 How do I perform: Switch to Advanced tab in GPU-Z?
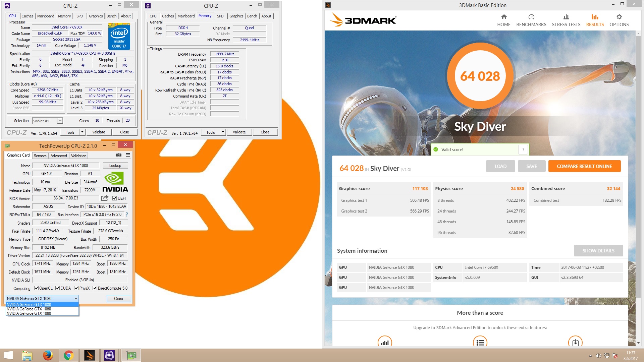(59, 156)
